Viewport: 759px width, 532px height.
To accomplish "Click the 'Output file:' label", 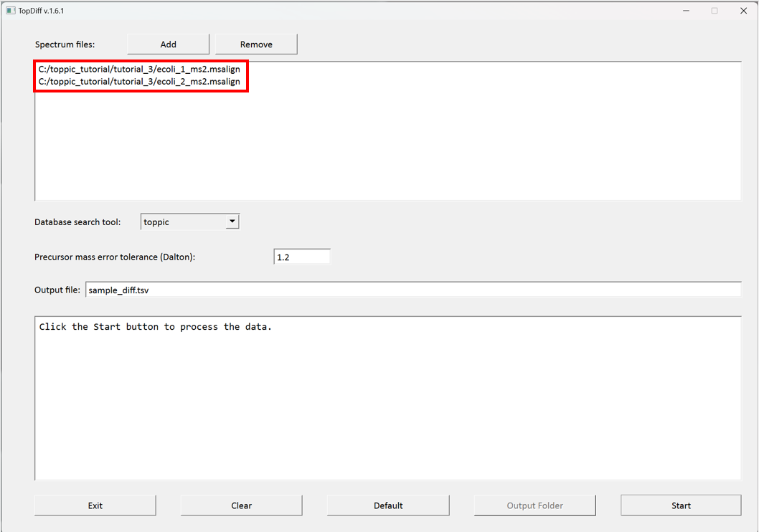I will pos(57,290).
